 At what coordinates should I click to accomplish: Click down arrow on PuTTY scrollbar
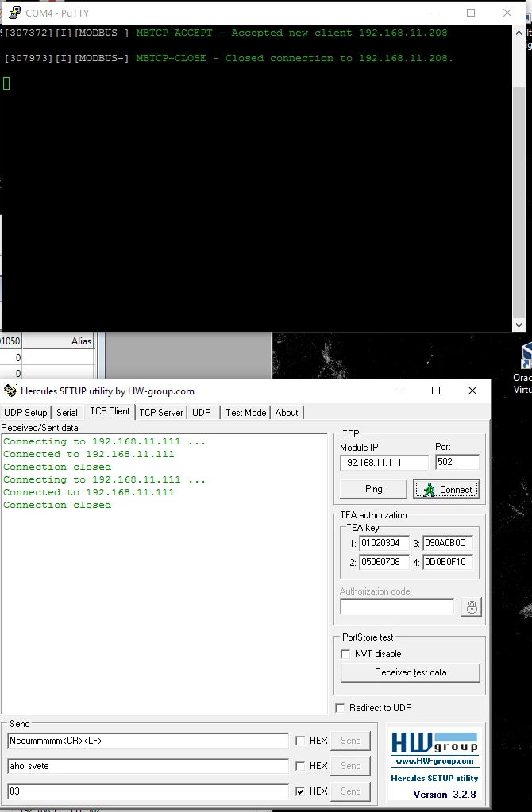tap(519, 325)
